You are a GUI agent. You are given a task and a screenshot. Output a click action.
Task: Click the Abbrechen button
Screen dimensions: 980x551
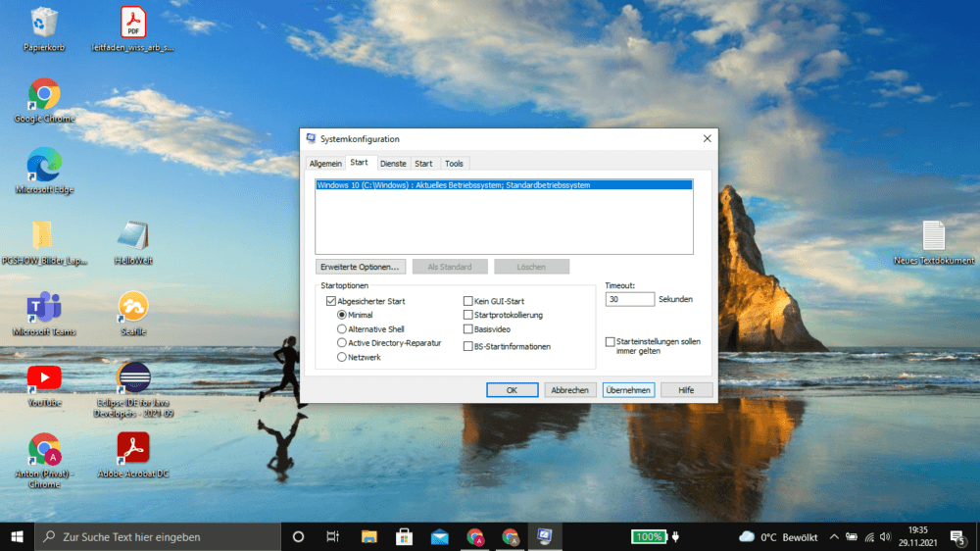[x=570, y=389]
